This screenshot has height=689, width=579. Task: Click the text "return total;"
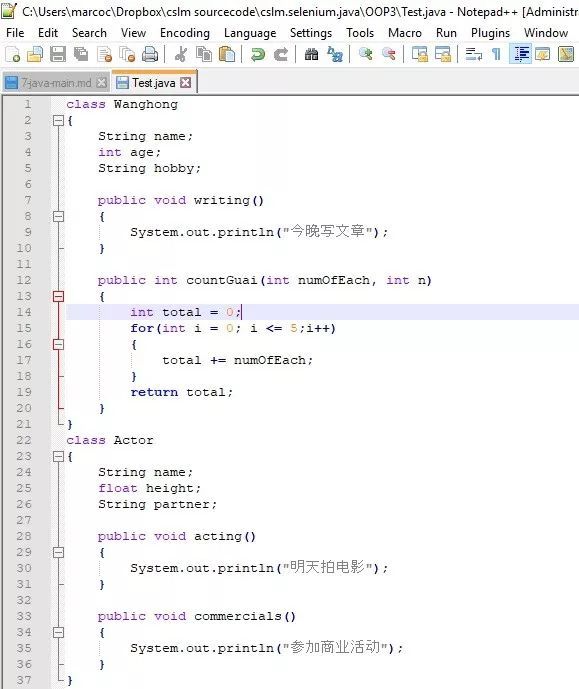tap(181, 392)
